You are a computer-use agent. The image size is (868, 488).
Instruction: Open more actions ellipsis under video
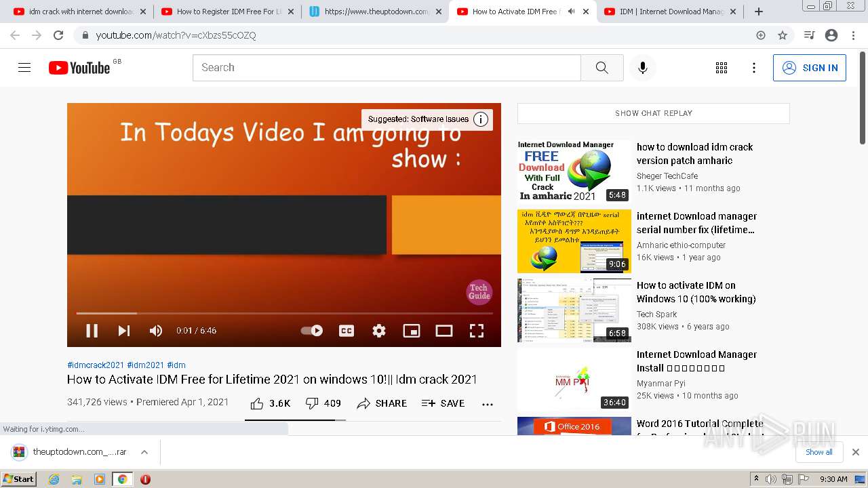point(488,404)
